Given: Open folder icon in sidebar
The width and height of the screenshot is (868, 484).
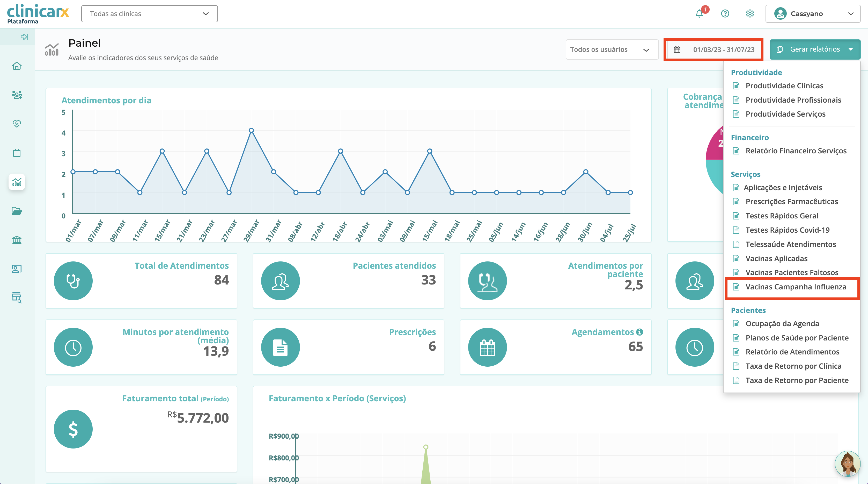Looking at the screenshot, I should click(17, 211).
